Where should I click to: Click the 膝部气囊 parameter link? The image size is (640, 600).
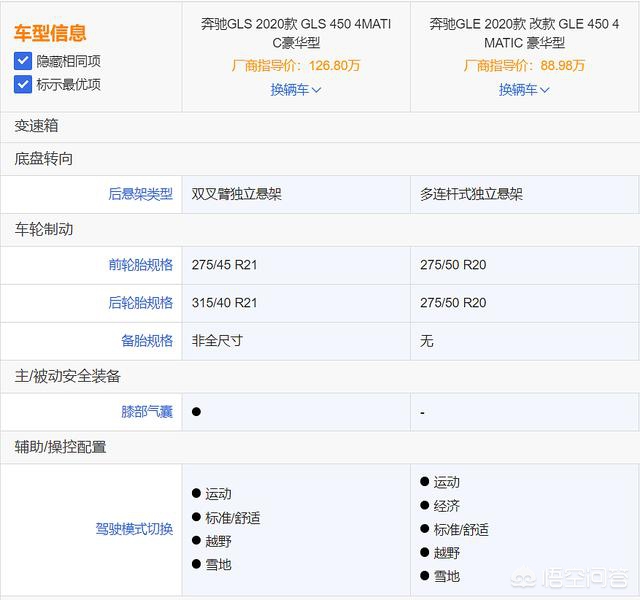147,412
